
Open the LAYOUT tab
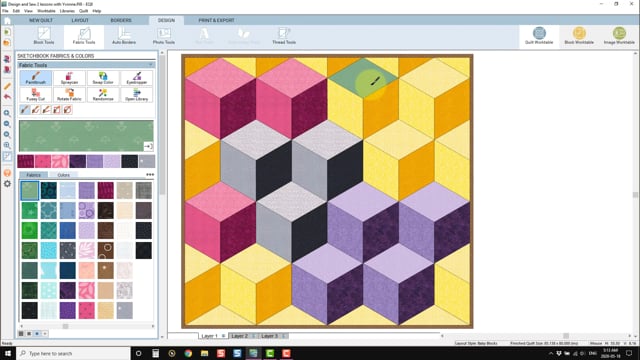80,20
